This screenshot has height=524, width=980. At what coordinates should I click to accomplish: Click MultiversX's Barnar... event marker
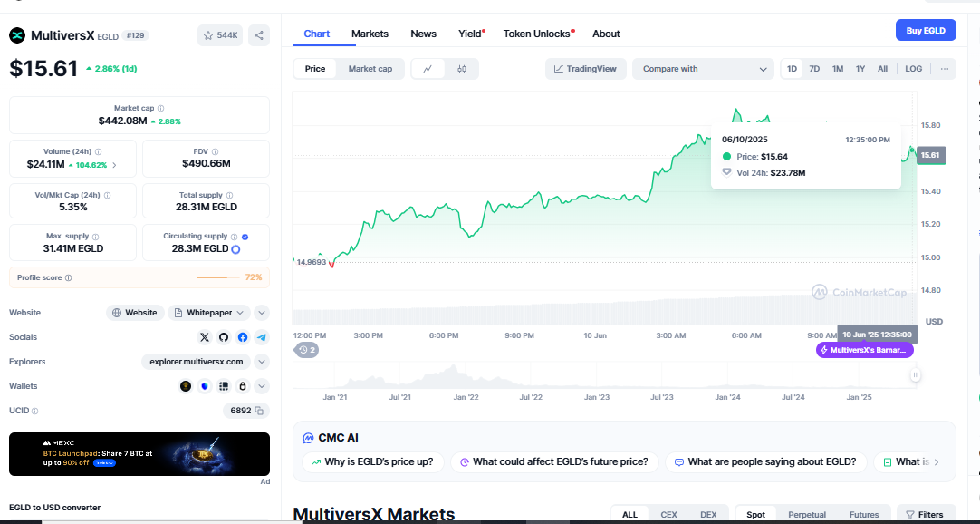click(865, 350)
